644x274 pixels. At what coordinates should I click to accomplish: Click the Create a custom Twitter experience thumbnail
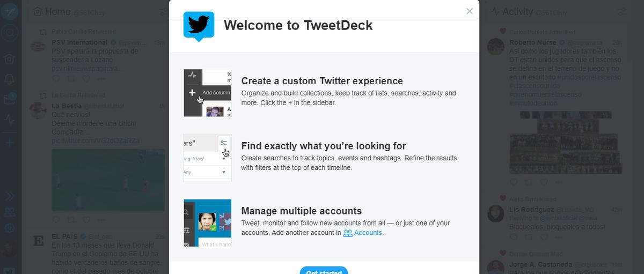coord(208,93)
